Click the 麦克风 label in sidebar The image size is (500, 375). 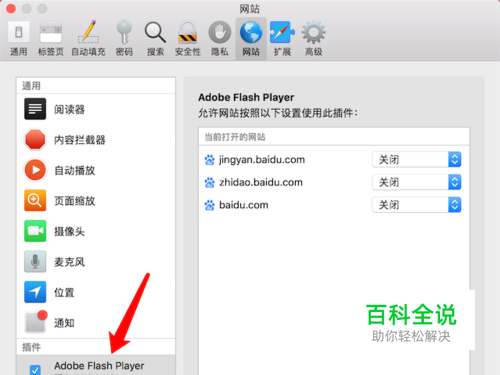[x=69, y=262]
